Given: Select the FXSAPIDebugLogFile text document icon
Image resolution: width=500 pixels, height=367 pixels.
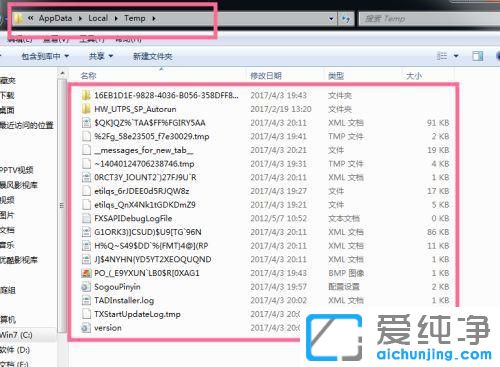Looking at the screenshot, I should pyautogui.click(x=86, y=218).
